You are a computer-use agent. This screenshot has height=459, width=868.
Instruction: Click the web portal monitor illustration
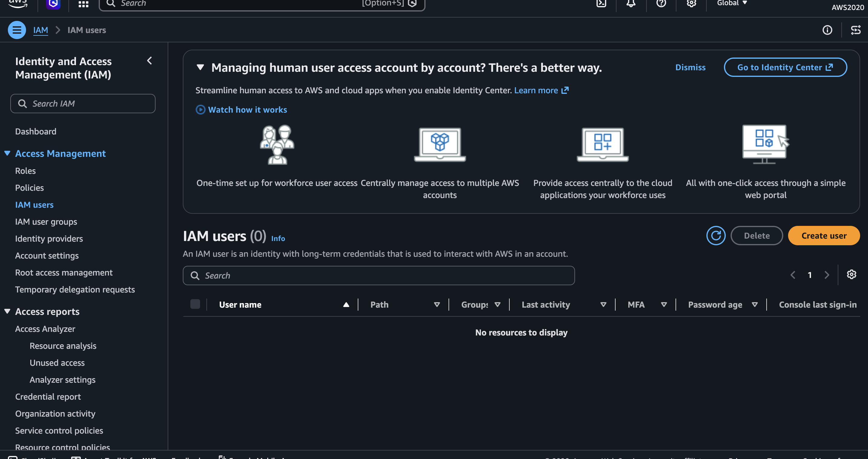766,144
